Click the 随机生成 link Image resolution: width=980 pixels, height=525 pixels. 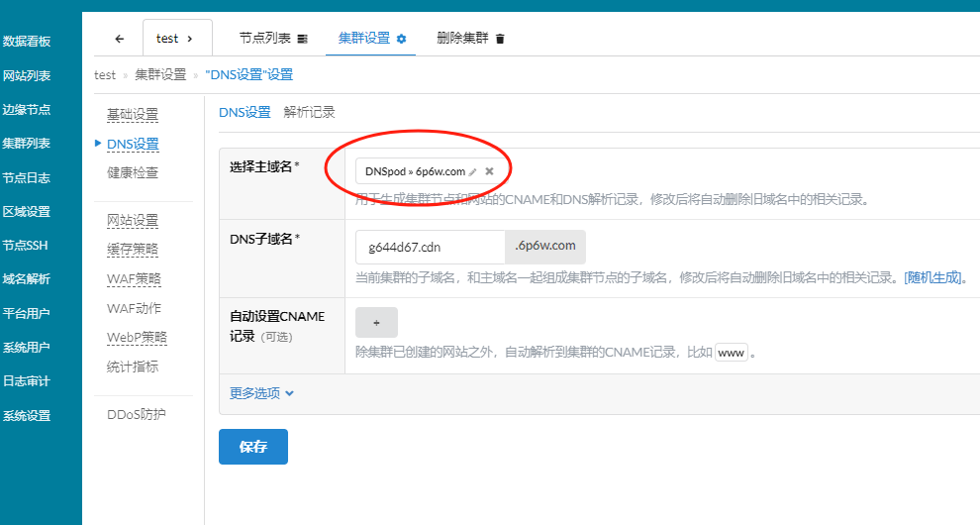click(x=933, y=277)
